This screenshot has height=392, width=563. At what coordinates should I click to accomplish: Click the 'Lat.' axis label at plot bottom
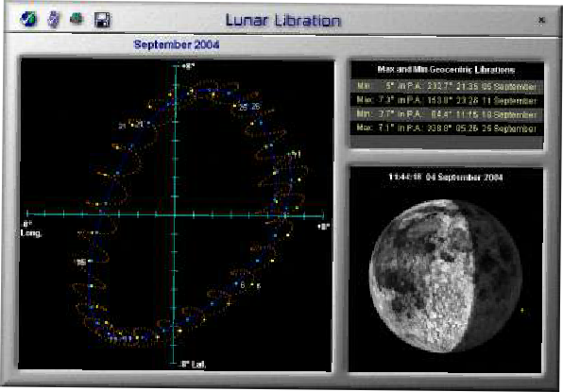click(197, 365)
